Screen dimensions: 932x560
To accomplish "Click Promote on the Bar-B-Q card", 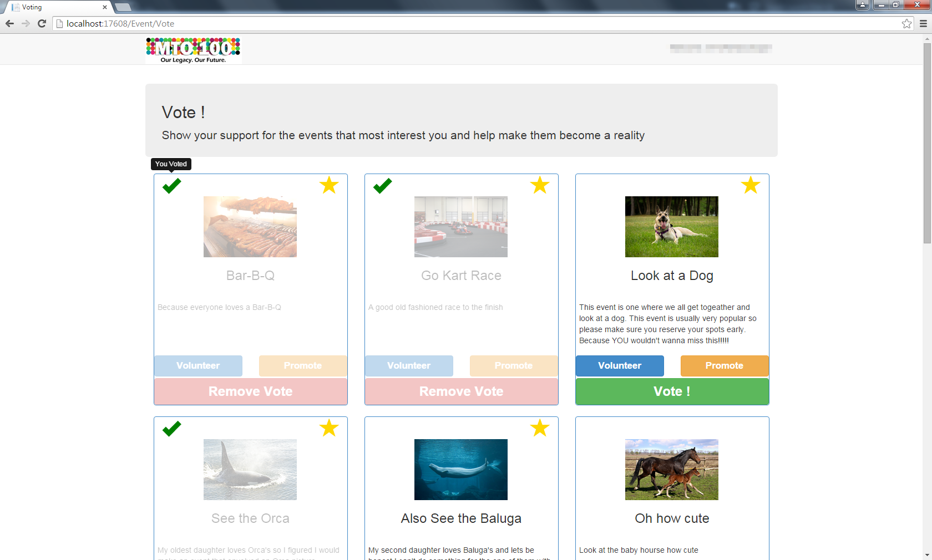I will click(x=303, y=366).
